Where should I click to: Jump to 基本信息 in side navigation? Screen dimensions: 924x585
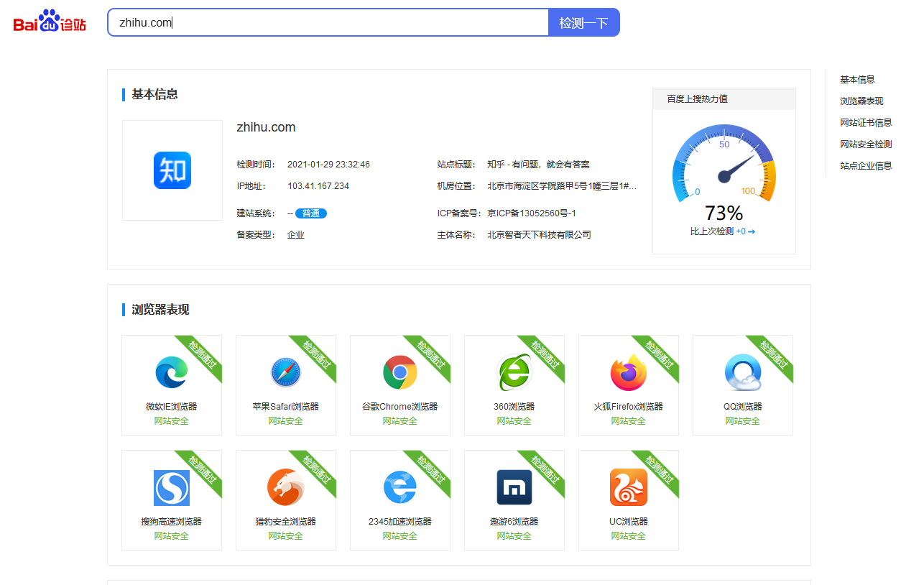[x=857, y=80]
